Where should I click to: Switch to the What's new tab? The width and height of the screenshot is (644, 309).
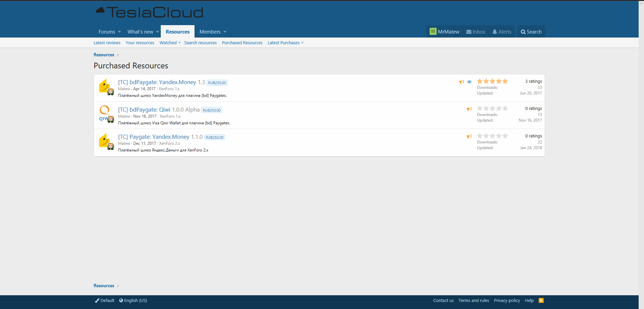click(x=140, y=32)
